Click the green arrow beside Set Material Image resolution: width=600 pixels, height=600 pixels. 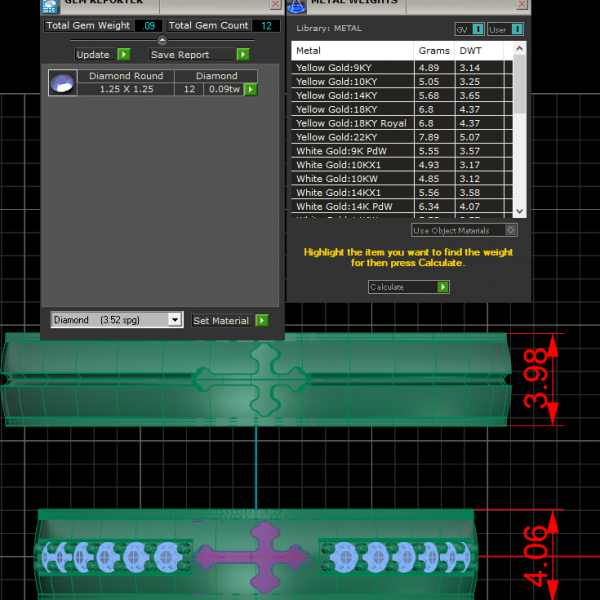point(261,321)
